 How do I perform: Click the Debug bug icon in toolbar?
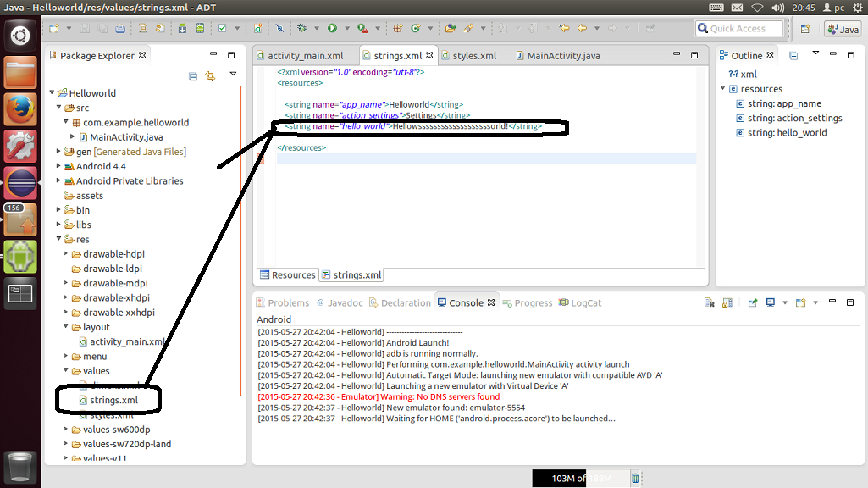301,28
